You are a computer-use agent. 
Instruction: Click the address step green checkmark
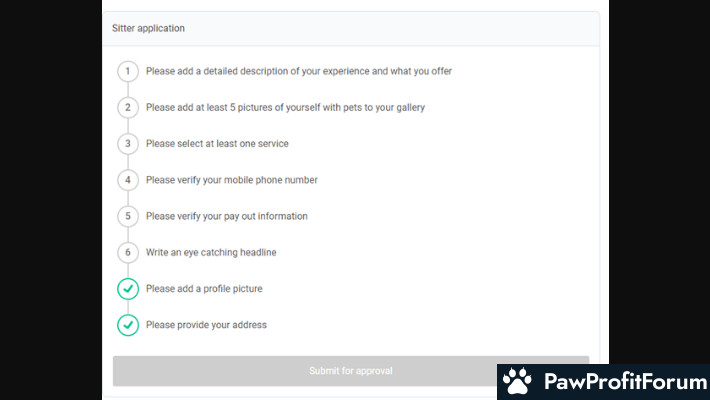pyautogui.click(x=128, y=325)
